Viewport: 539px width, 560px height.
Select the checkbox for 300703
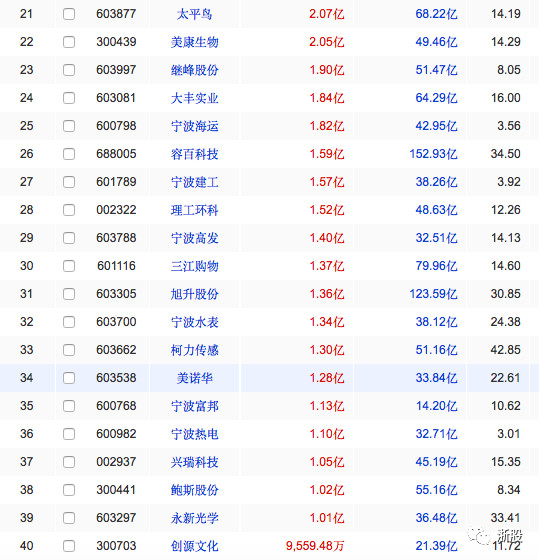pyautogui.click(x=69, y=546)
